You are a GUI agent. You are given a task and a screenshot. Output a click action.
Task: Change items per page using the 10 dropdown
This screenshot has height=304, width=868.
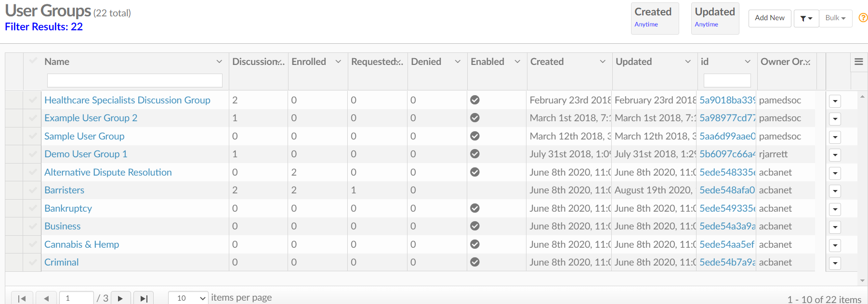point(188,298)
